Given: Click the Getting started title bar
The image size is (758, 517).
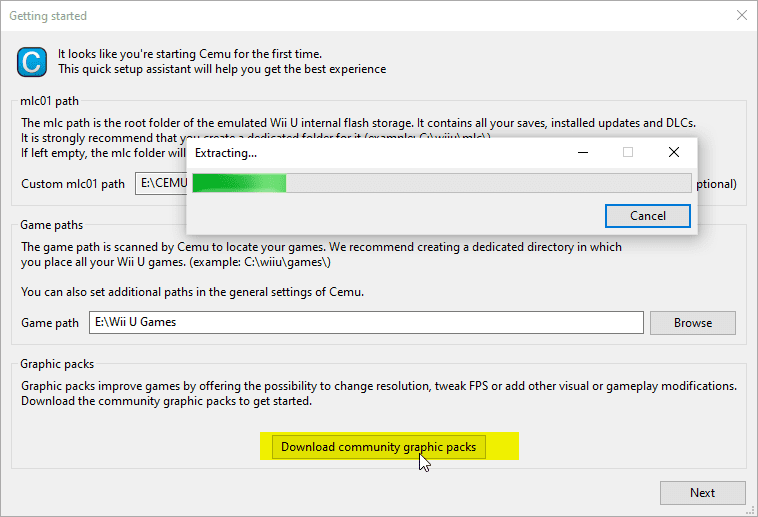Looking at the screenshot, I should tap(300, 16).
